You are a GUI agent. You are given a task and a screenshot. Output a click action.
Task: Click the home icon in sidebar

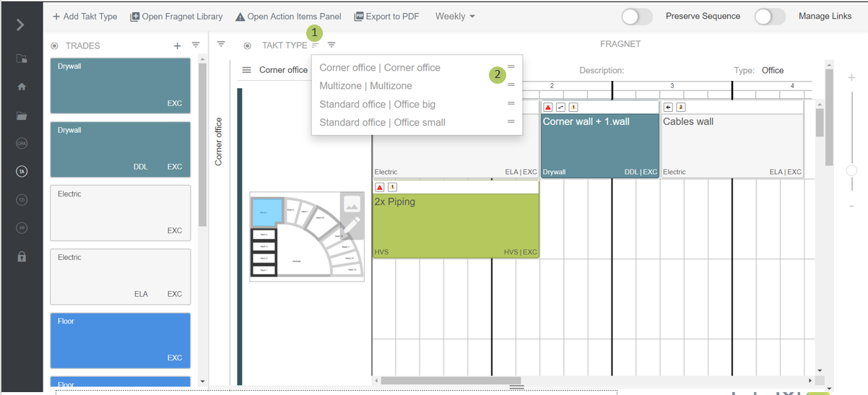point(22,87)
